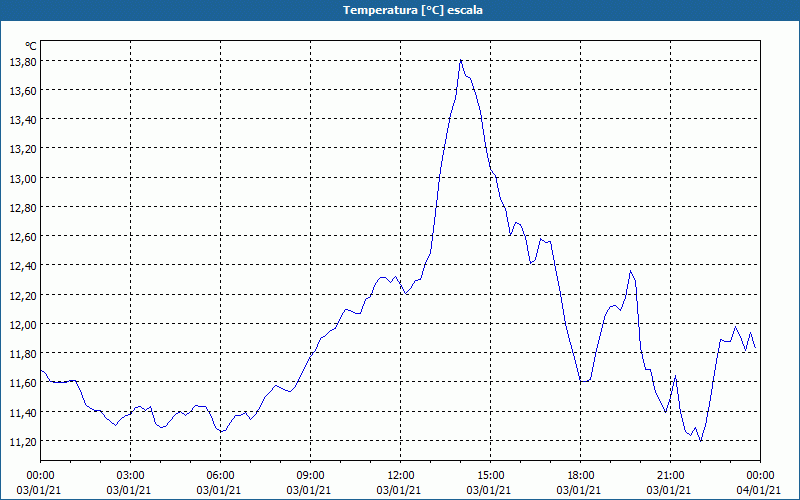Click the chart title 'Temperatura [°C] escala'
This screenshot has width=800, height=500.
(413, 10)
